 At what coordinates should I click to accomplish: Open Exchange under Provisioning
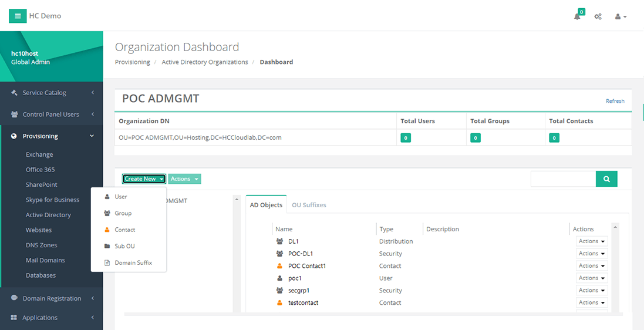39,154
